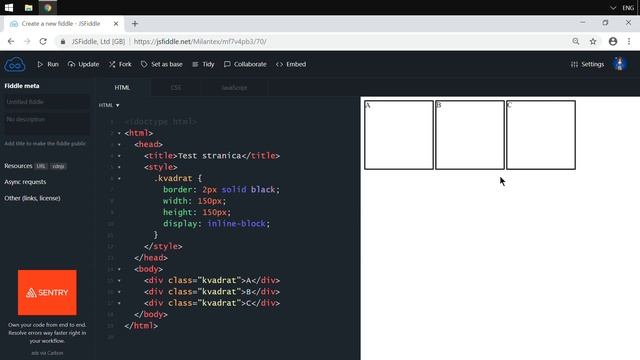Go back in browser

pos(11,41)
